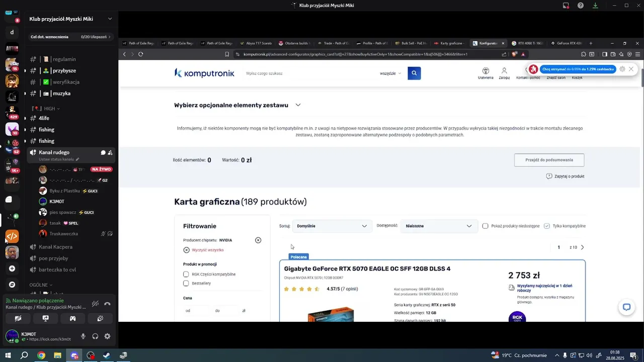Open regulamin text channel
Viewport: 644px width, 362px height.
click(x=64, y=59)
